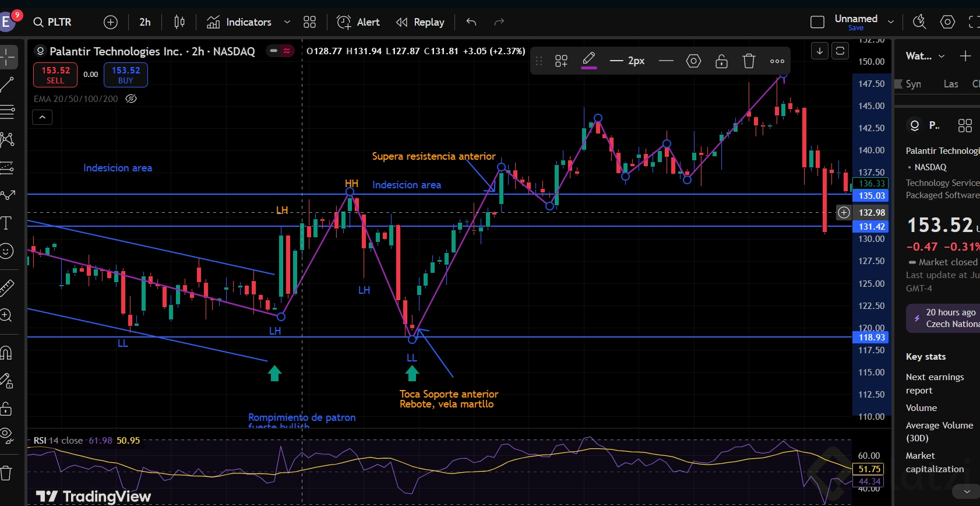The image size is (980, 506).
Task: Toggle lock all drawings in left toolbar
Action: (6, 408)
